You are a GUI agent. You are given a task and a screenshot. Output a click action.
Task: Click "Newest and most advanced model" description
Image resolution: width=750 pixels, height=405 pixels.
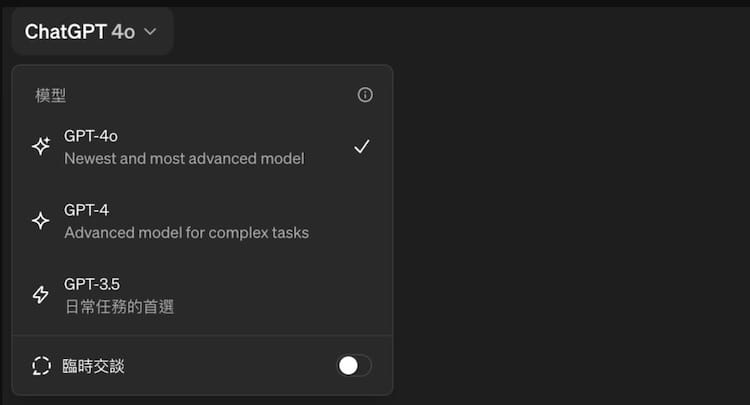(184, 159)
